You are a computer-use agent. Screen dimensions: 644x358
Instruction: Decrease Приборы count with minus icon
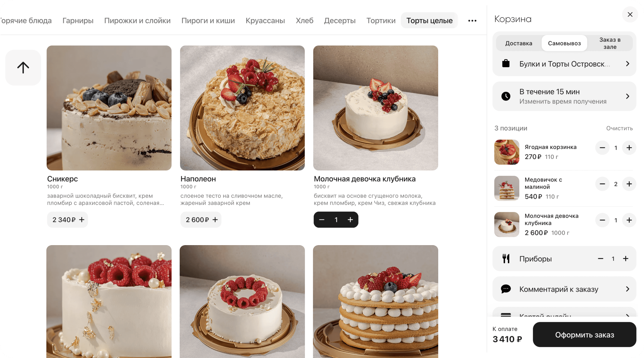coord(600,259)
